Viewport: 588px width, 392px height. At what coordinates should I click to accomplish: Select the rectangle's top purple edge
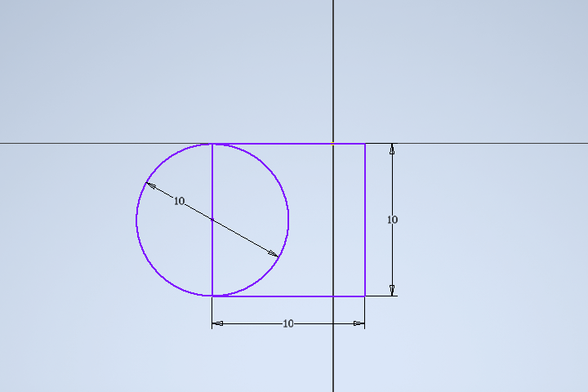click(x=289, y=144)
